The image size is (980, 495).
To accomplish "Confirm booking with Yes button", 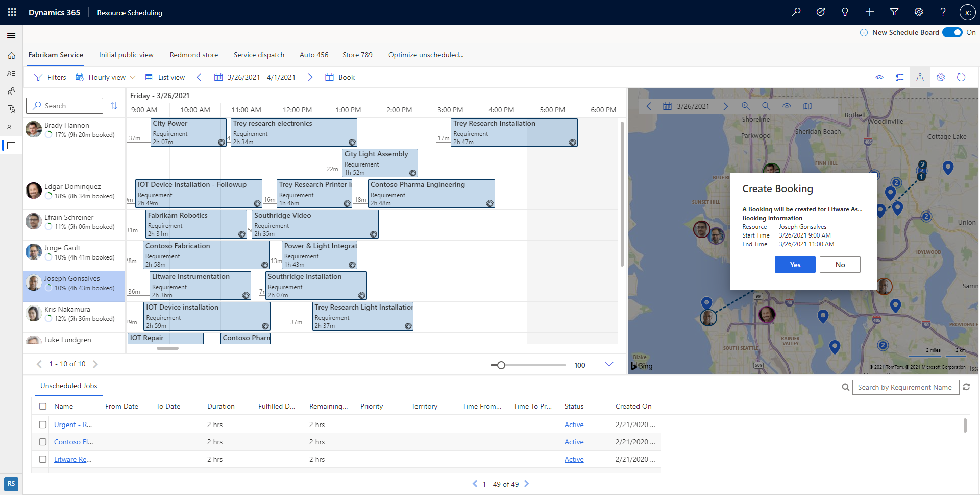I will [x=795, y=265].
